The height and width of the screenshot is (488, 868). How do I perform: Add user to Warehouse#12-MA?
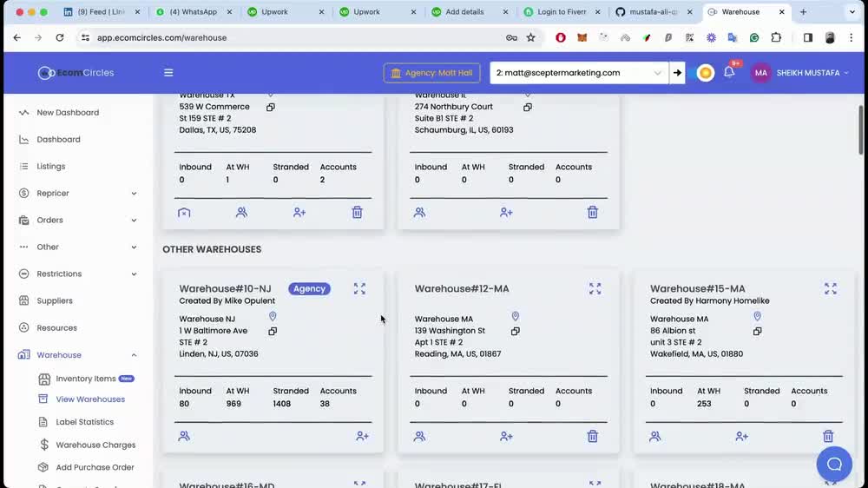tap(506, 437)
